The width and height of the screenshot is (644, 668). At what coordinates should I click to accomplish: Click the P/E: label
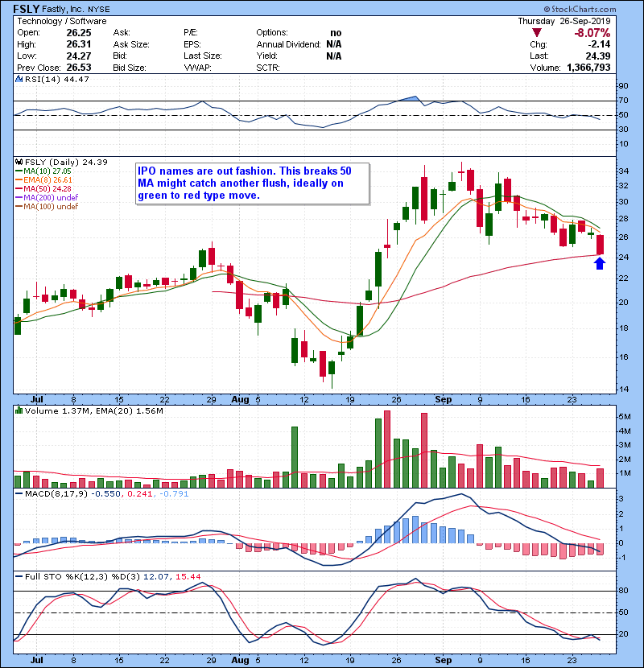click(x=191, y=33)
